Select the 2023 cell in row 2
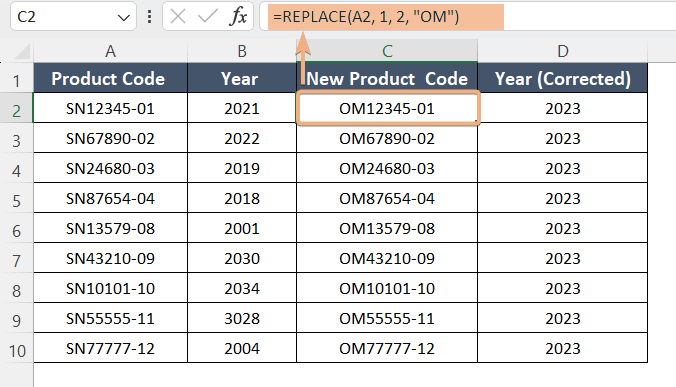Screen dimensions: 676x387 click(563, 108)
